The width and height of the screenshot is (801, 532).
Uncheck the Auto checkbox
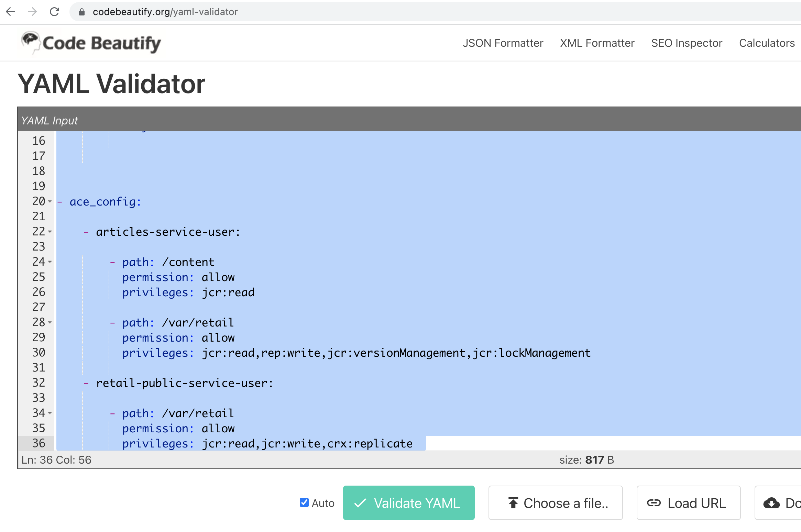click(304, 502)
